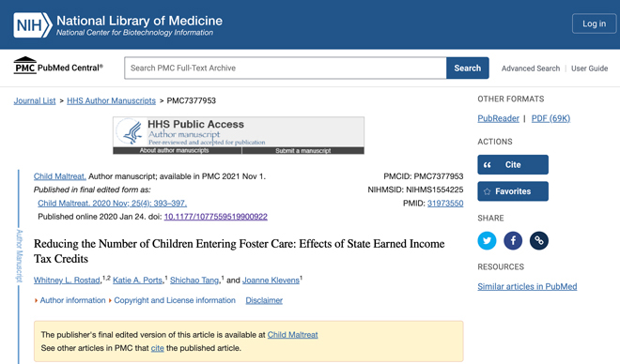620x364 pixels.
Task: Select Submit a manuscript tab
Action: pyautogui.click(x=302, y=150)
